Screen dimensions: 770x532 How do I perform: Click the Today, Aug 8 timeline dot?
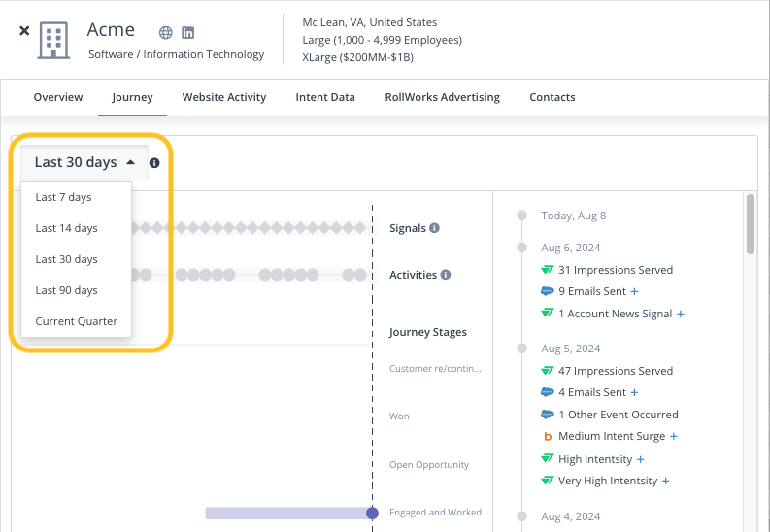point(522,216)
